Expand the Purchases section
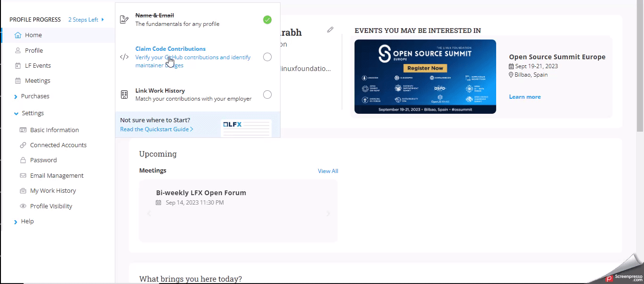The image size is (644, 284). click(16, 96)
